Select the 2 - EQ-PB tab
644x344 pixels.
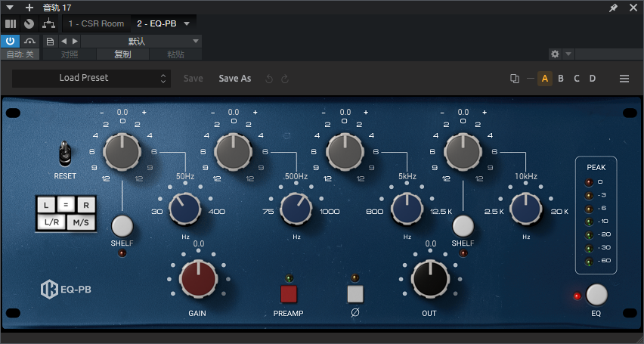click(x=156, y=24)
